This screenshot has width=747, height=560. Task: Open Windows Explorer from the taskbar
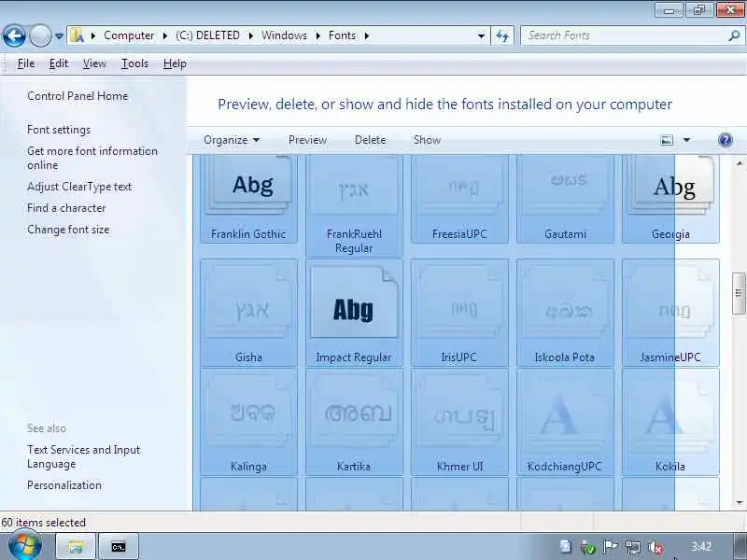76,546
